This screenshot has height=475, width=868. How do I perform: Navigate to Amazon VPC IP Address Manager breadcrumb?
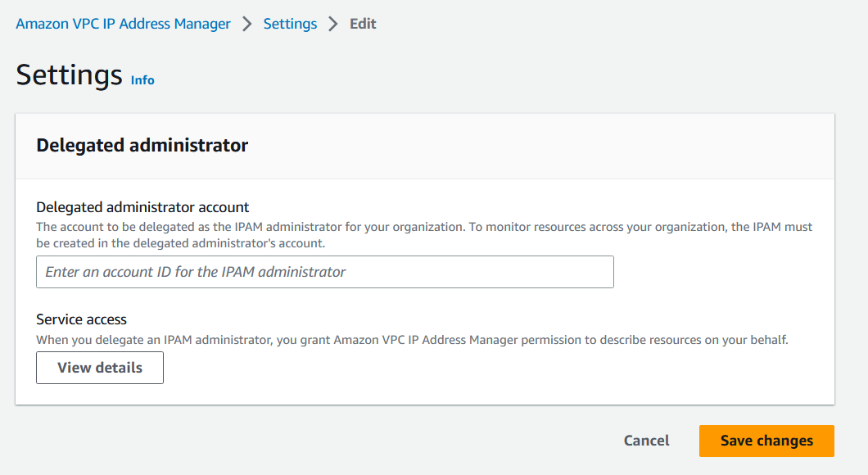123,24
